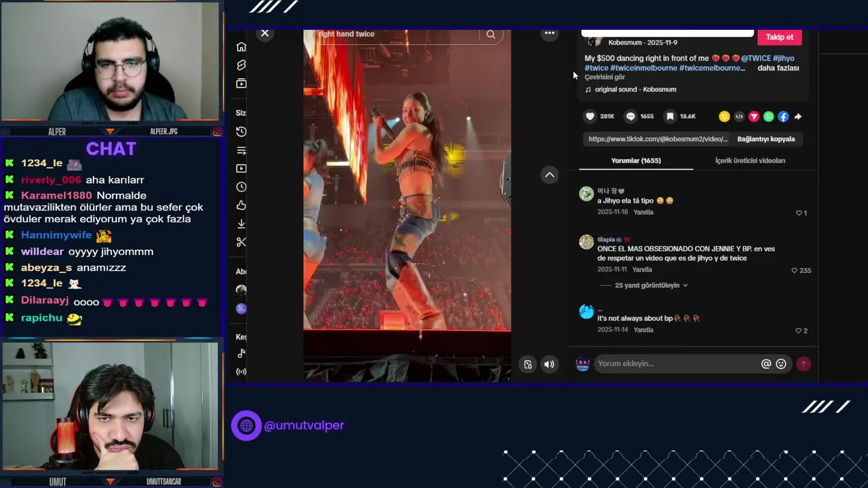This screenshot has width=868, height=488.
Task: Click the @umutvalper overlay handle
Action: (304, 426)
